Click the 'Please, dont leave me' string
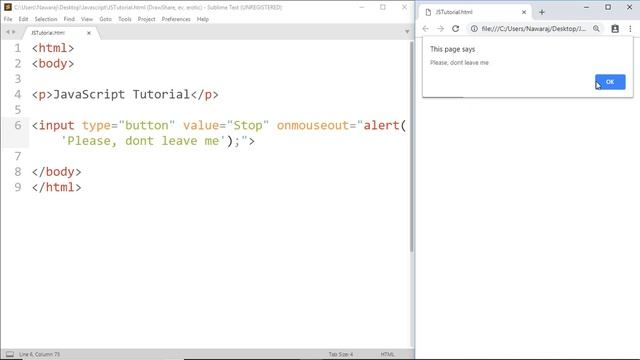Screen dimensions: 640x360 (x=143, y=141)
